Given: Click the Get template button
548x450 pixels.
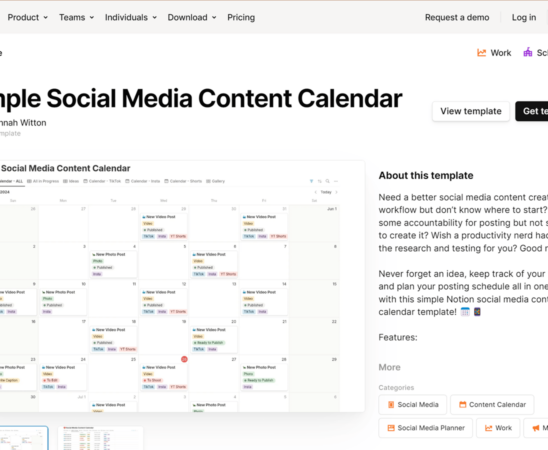Looking at the screenshot, I should (532, 111).
